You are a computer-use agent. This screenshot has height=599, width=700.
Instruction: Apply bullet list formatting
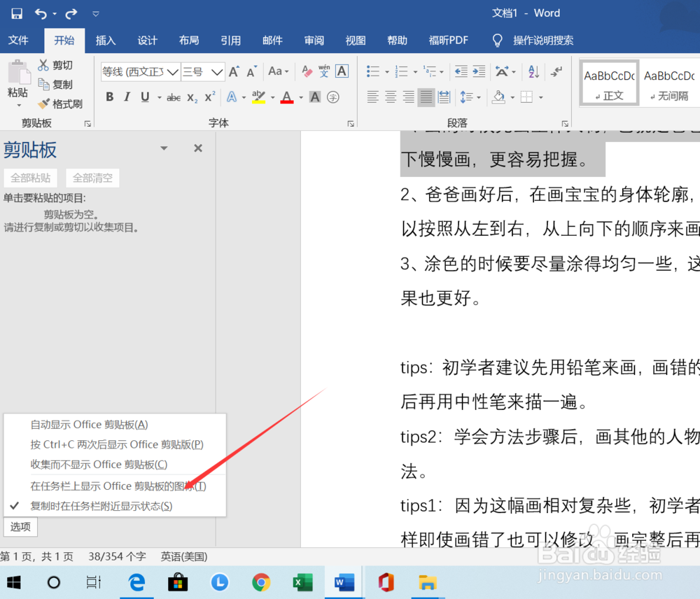click(371, 71)
